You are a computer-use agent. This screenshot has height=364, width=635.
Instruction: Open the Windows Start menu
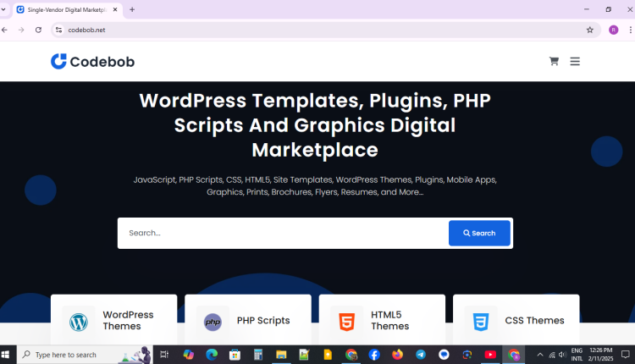point(6,355)
